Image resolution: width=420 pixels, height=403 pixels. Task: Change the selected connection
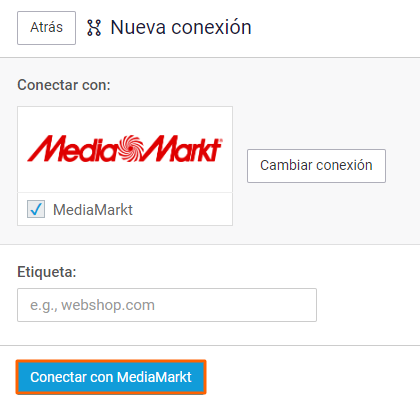click(316, 166)
